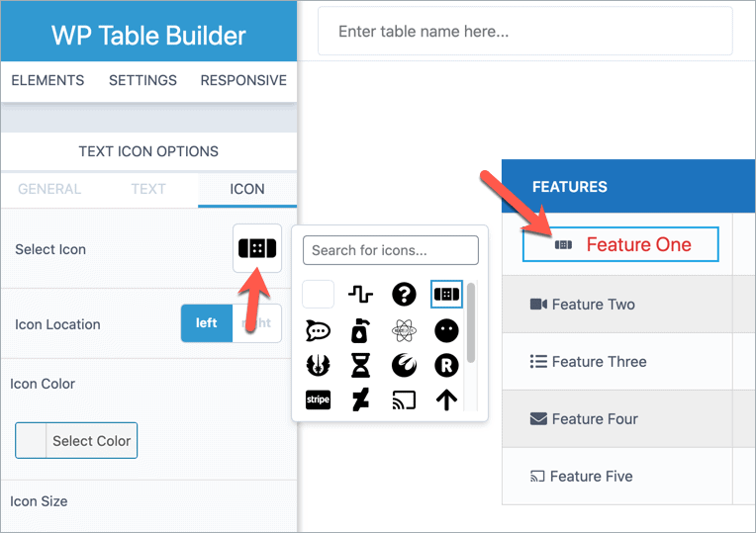Click the Select Color button

(x=76, y=441)
